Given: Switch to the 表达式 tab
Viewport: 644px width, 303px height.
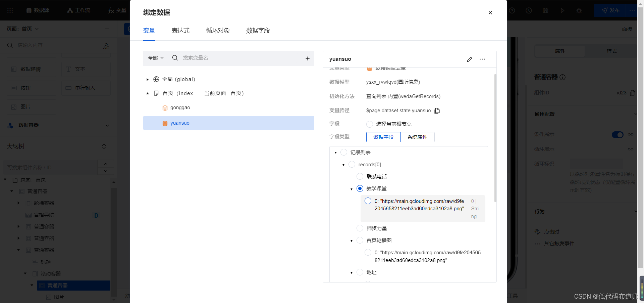Looking at the screenshot, I should (180, 31).
